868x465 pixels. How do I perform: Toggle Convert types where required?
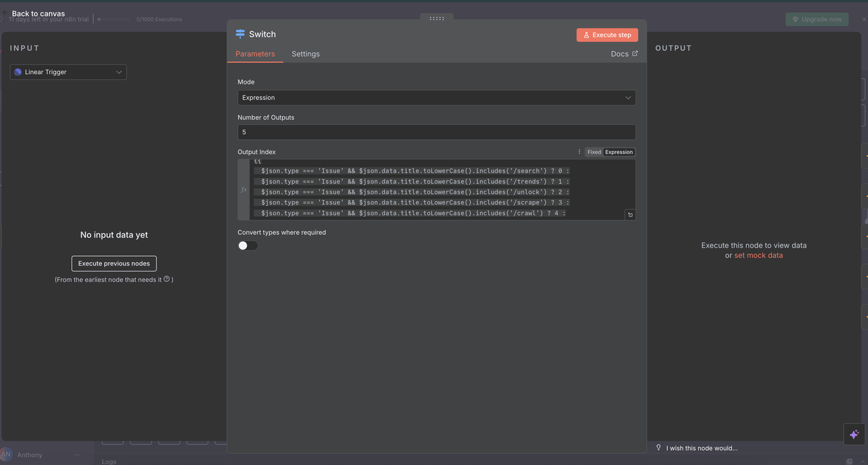click(248, 245)
